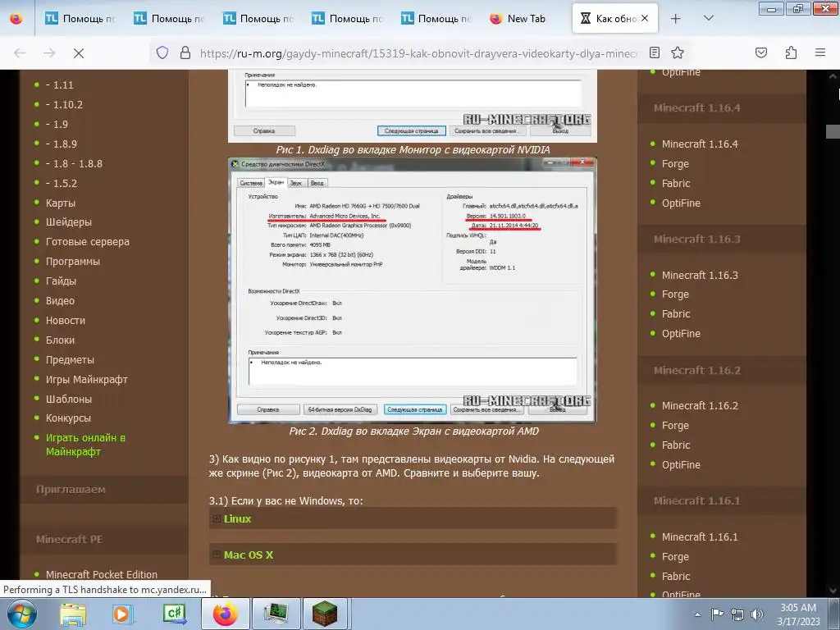This screenshot has width=840, height=630.
Task: Open OptiFine link under Minecraft 1.16.4
Action: 681,203
